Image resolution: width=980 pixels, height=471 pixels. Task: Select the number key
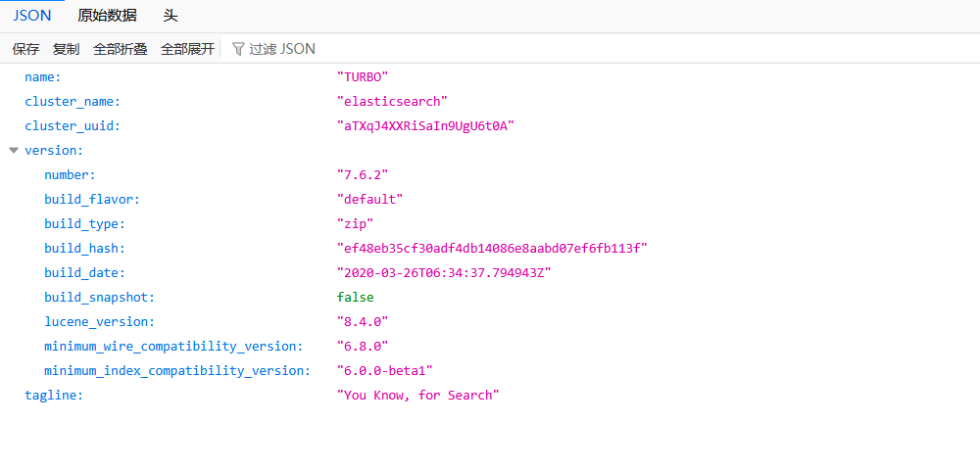point(70,175)
